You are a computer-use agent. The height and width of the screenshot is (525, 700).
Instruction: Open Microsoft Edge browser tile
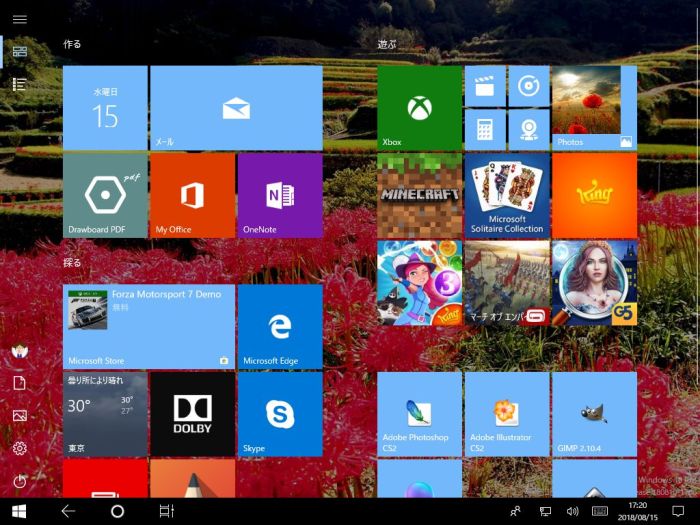pos(279,326)
